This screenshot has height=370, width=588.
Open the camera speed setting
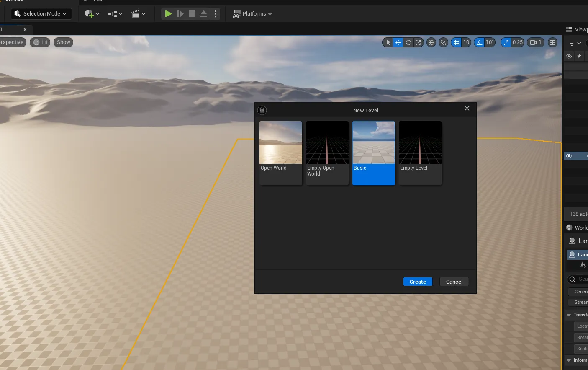tap(535, 42)
